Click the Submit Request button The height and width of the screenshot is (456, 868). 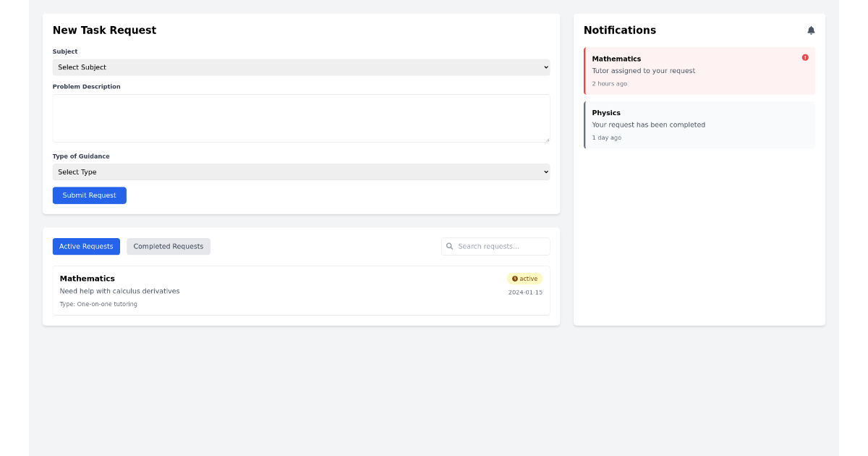(89, 195)
